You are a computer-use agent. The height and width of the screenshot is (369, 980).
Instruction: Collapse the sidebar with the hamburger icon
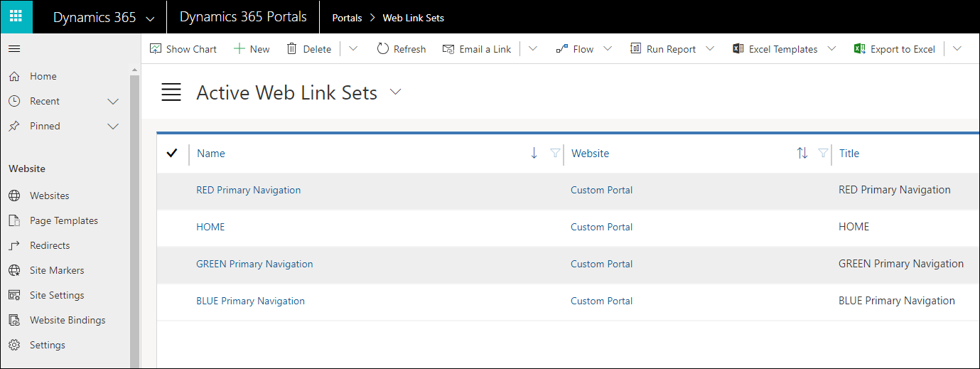pos(14,49)
